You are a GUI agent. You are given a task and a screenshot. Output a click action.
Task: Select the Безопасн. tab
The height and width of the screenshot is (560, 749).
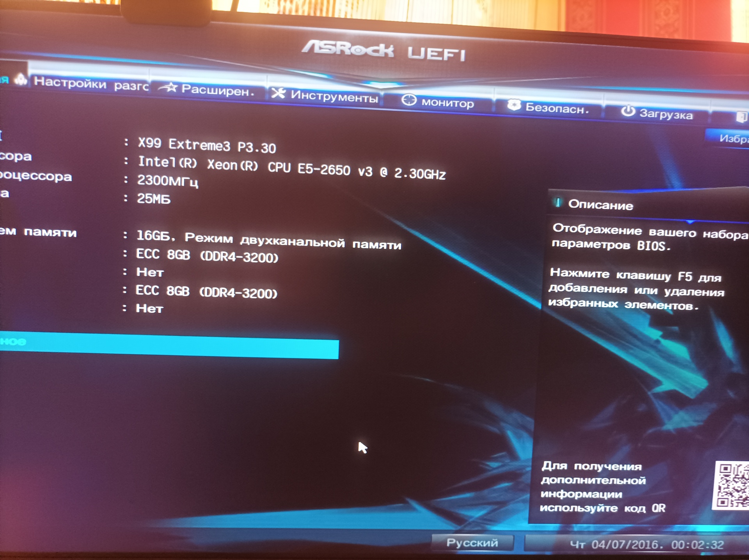(x=548, y=107)
